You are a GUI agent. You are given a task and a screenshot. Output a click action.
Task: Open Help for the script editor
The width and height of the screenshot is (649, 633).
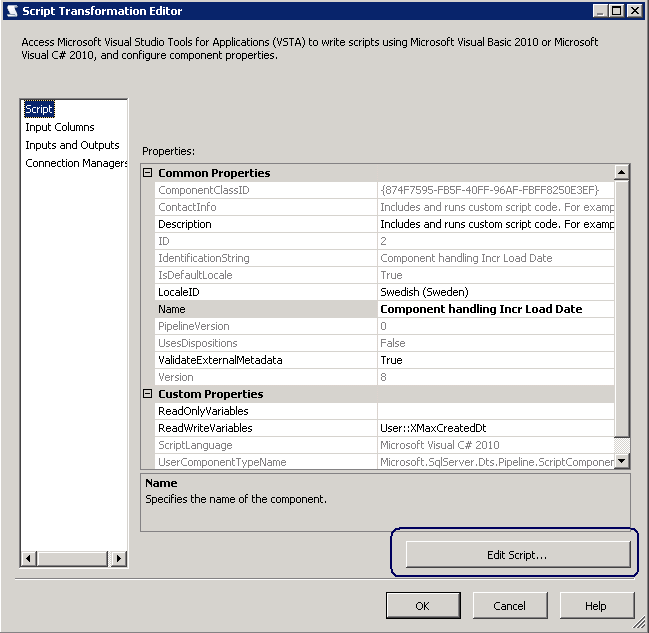point(596,605)
